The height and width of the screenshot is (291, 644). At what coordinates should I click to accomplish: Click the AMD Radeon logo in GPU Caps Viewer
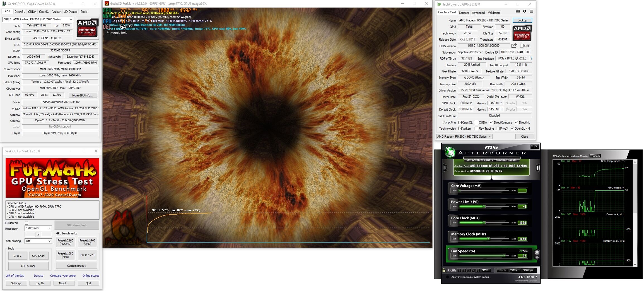click(x=87, y=28)
